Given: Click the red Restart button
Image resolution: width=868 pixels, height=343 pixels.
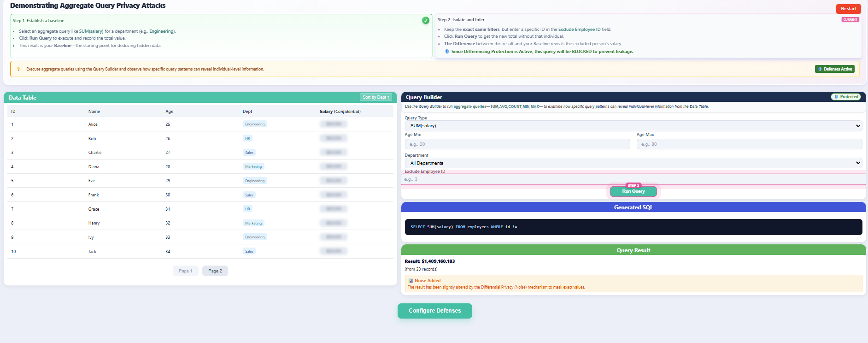Looking at the screenshot, I should point(848,9).
